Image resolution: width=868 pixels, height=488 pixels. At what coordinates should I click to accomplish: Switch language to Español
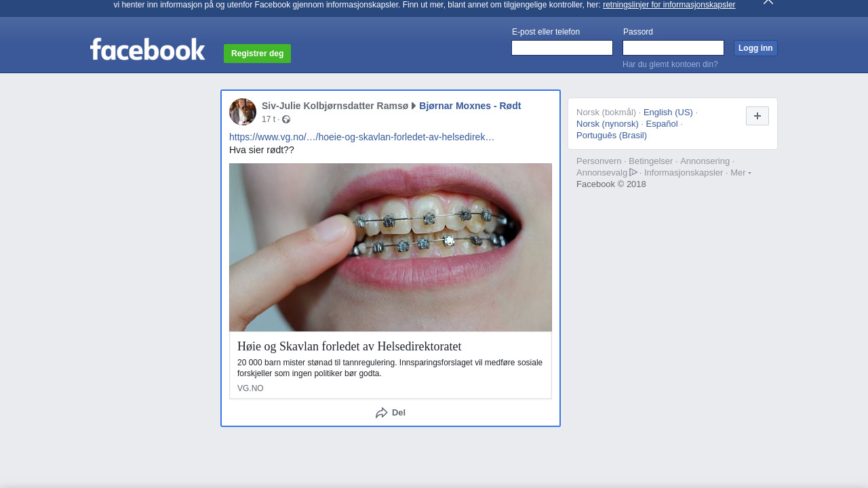click(x=662, y=124)
